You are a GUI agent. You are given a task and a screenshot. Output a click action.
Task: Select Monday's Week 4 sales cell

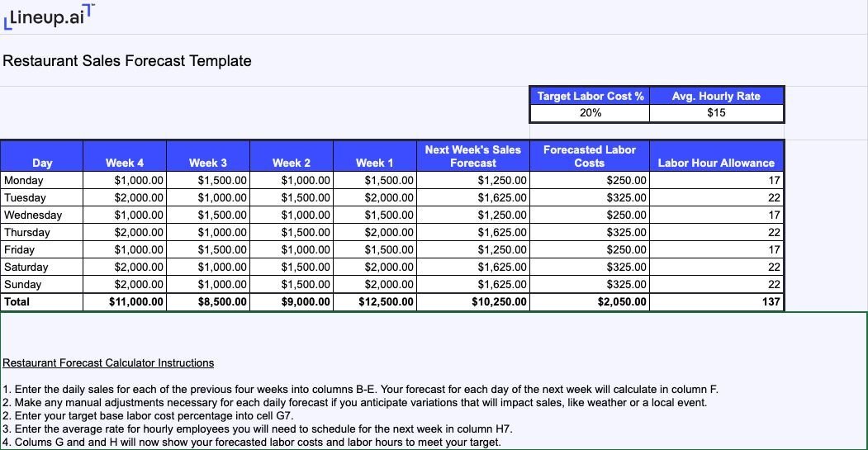125,180
